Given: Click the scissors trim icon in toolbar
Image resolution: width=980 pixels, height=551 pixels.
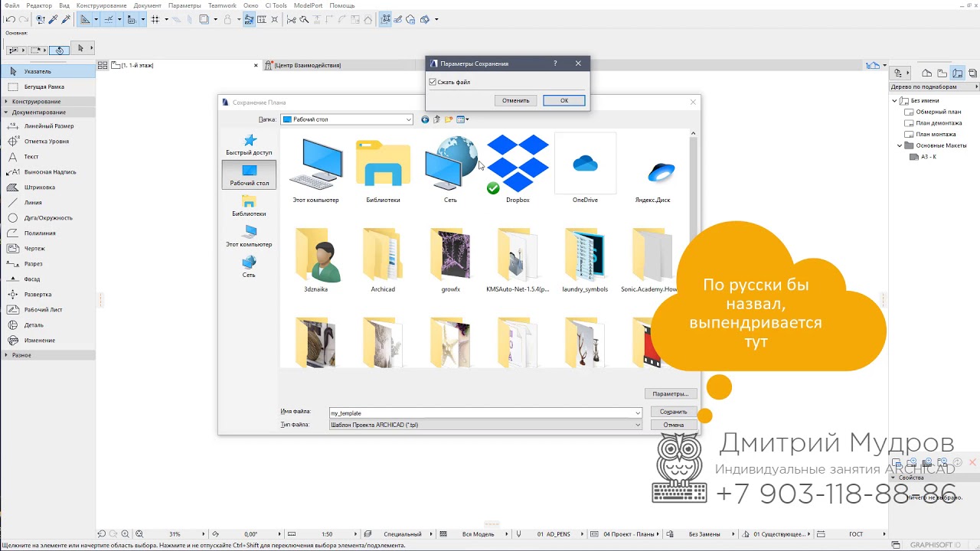Looking at the screenshot, I should tap(291, 19).
